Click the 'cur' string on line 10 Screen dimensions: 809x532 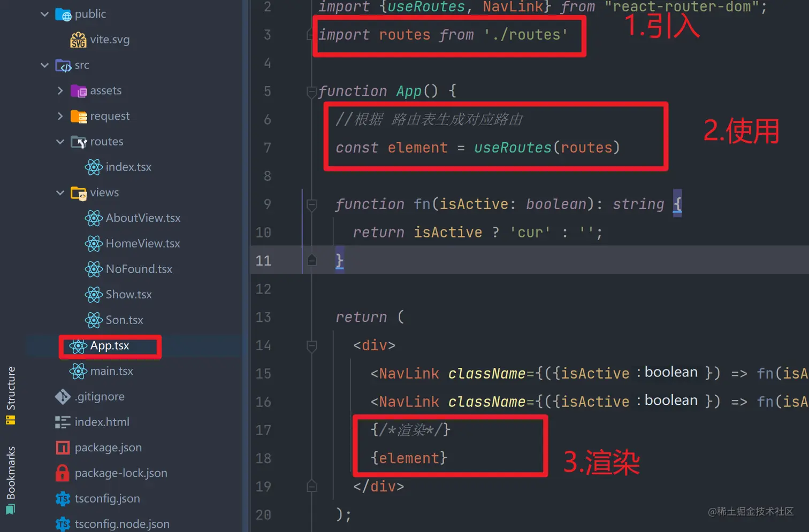530,233
